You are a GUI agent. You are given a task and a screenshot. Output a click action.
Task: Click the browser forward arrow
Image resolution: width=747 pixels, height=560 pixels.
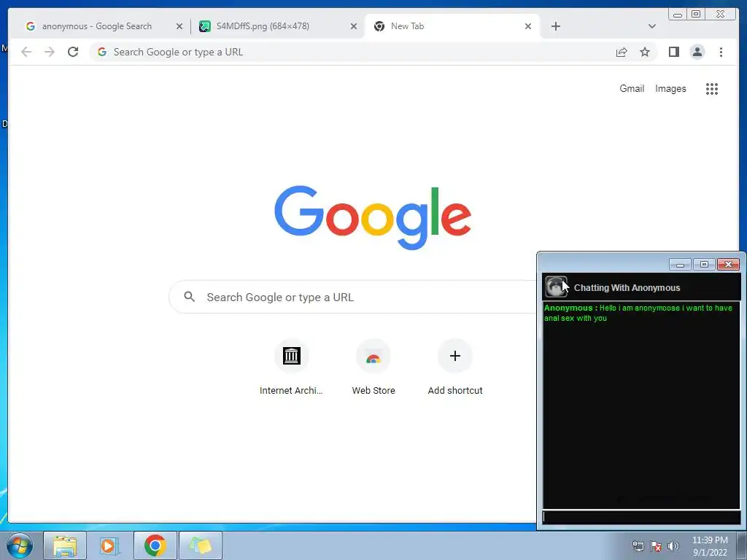[50, 52]
